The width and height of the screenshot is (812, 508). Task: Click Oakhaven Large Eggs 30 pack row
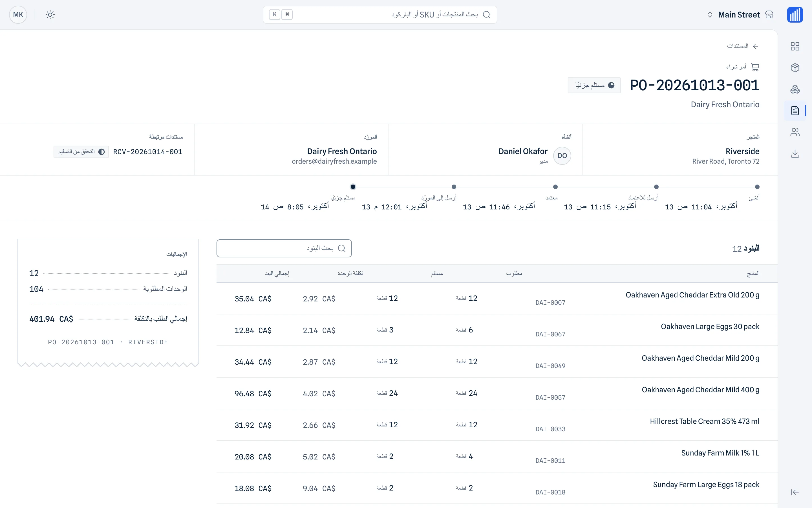497,330
